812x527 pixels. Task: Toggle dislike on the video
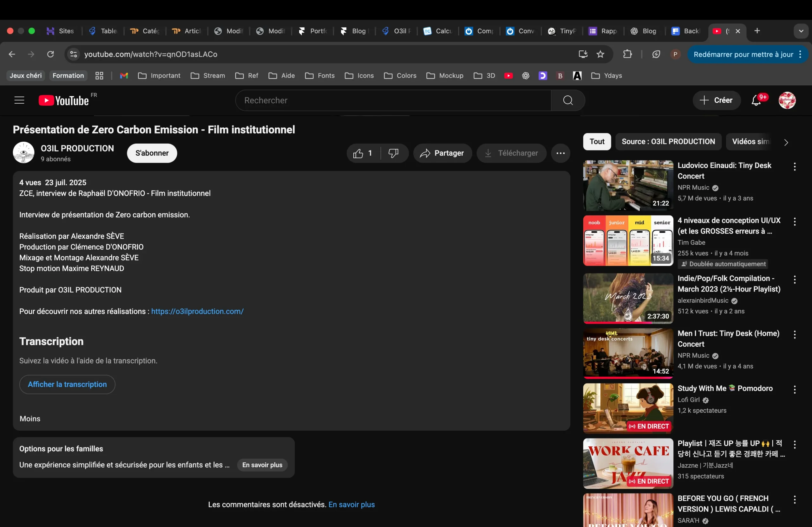pyautogui.click(x=393, y=153)
